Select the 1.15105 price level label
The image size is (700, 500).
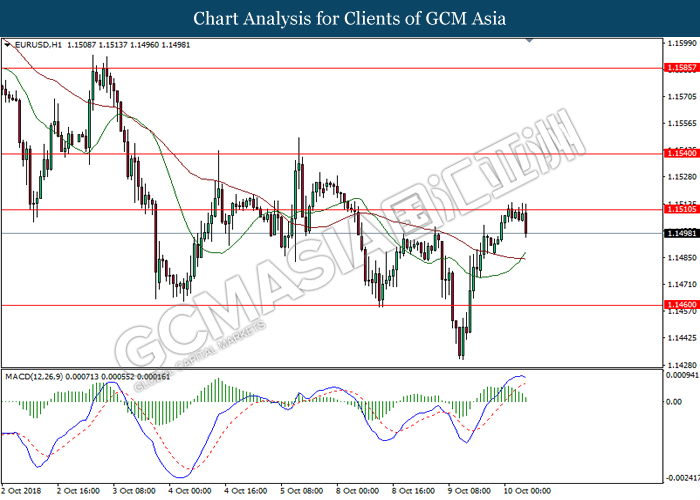coord(681,209)
